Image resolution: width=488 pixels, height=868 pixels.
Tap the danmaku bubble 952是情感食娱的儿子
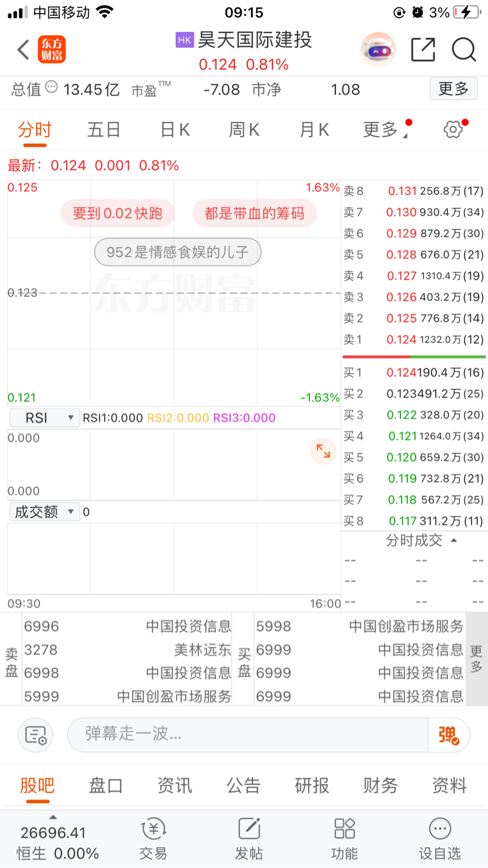coord(178,252)
